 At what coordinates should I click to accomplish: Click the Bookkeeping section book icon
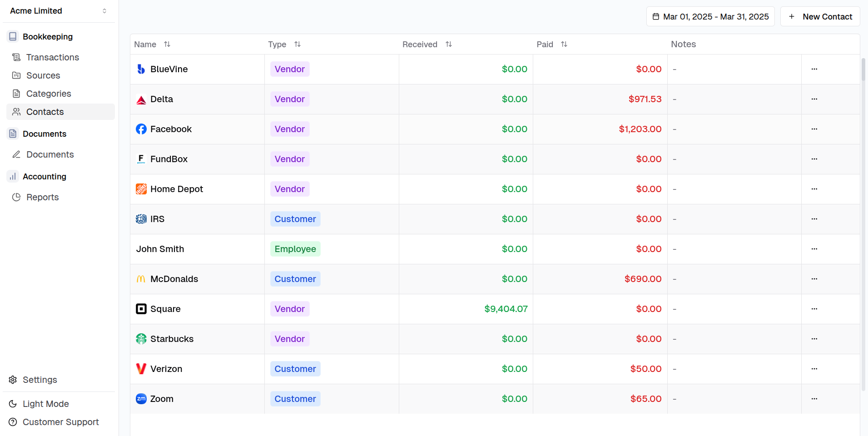(x=13, y=36)
